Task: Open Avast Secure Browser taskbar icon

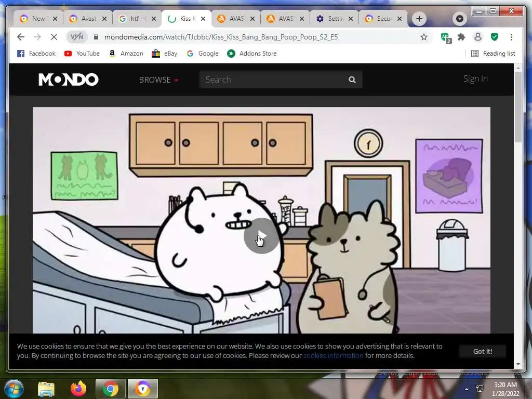Action: (143, 389)
